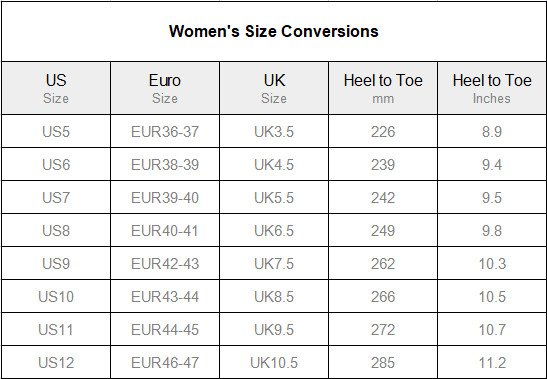Select the 285 mm value
Screen dimensions: 547x379
[383, 363]
